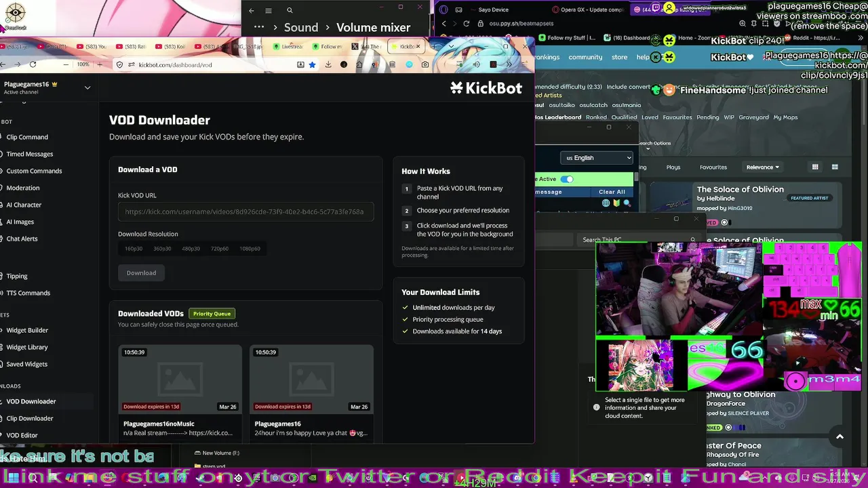
Task: Select 160p30 download resolution
Action: click(134, 249)
